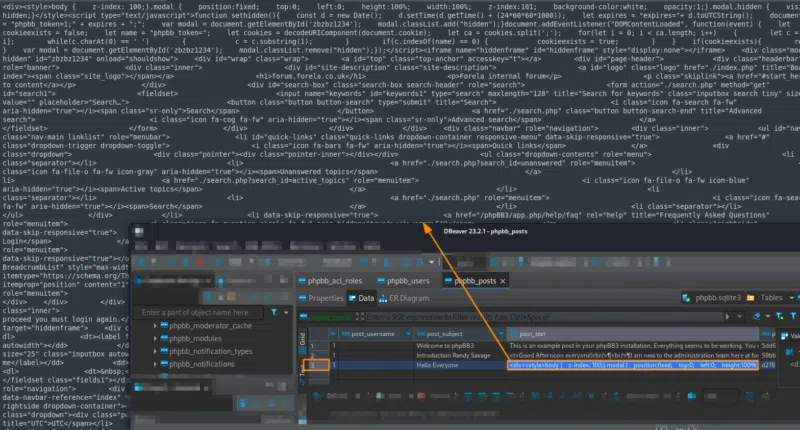Select the phpbb_notifications table in the navigator
The height and width of the screenshot is (430, 800).
pyautogui.click(x=197, y=364)
